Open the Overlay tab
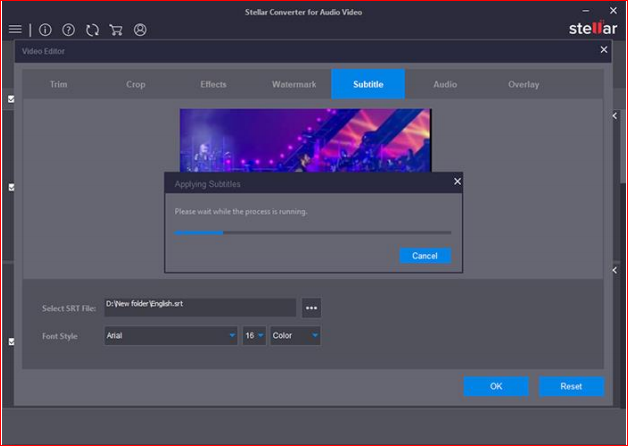This screenshot has width=628, height=446. point(523,84)
